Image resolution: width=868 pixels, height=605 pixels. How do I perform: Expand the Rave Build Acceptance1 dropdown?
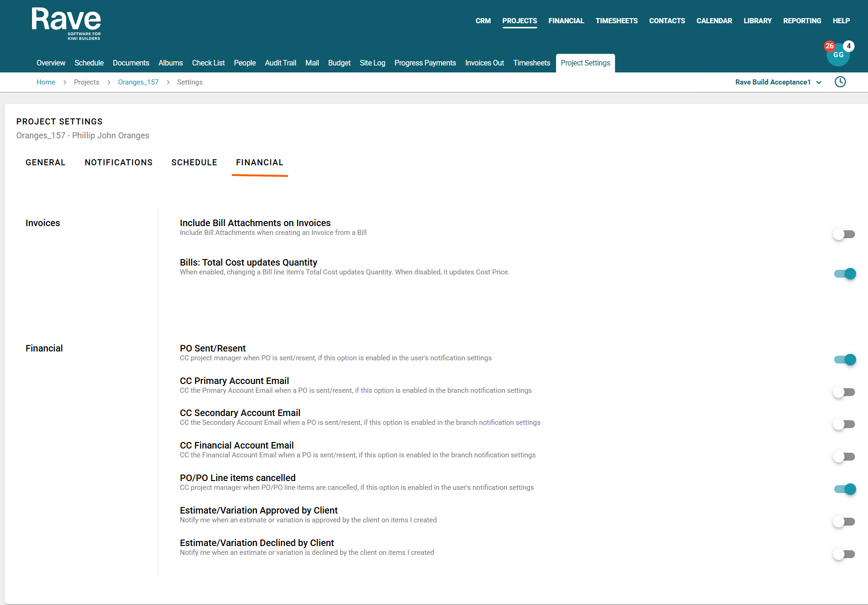point(778,82)
